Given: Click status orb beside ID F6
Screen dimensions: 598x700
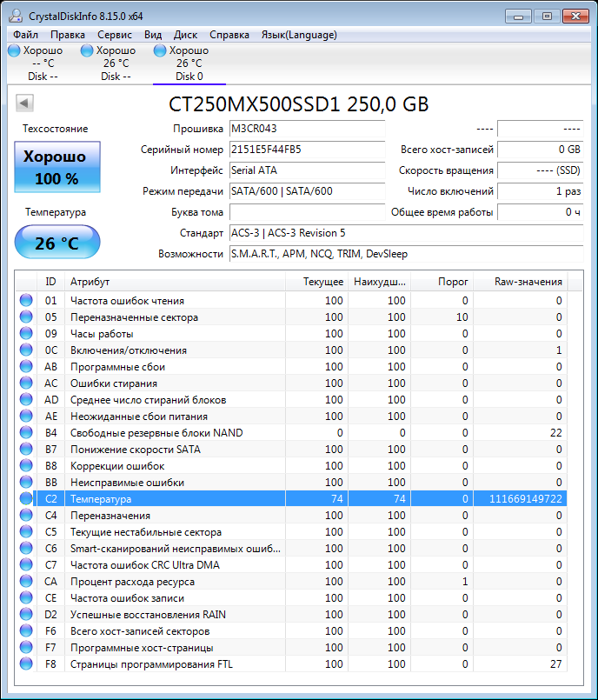Looking at the screenshot, I should click(26, 630).
